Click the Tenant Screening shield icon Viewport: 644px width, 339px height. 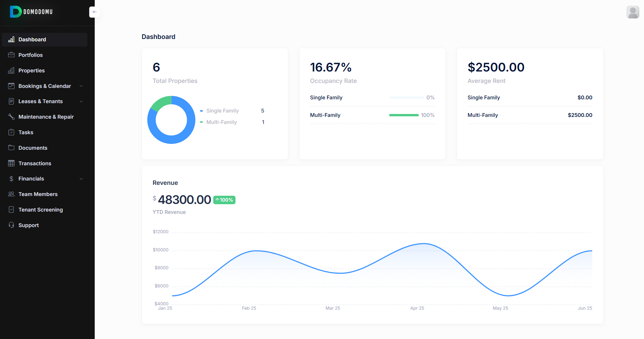pos(11,209)
